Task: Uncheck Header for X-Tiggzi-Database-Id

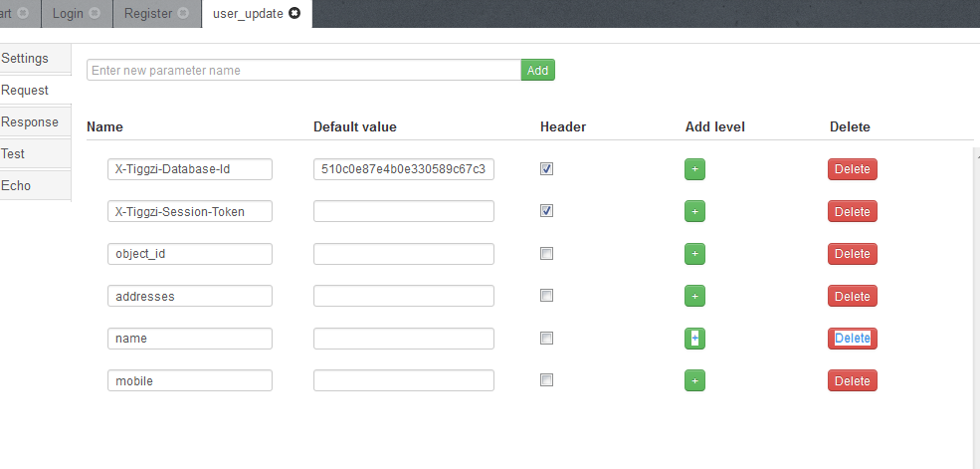Action: (x=546, y=169)
